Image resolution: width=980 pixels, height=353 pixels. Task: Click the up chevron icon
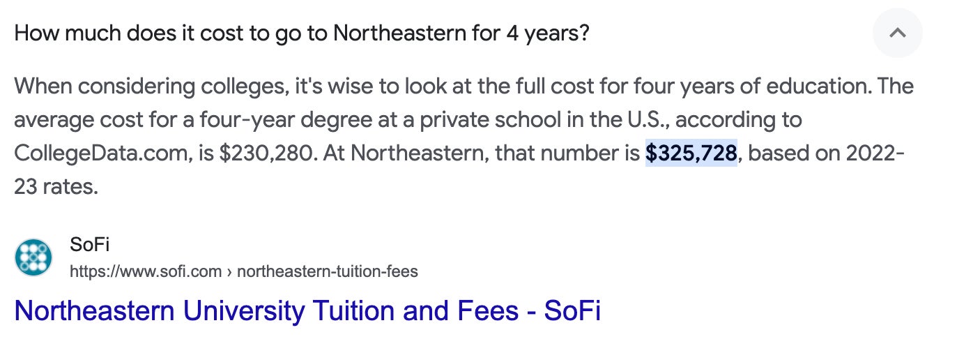tap(897, 33)
